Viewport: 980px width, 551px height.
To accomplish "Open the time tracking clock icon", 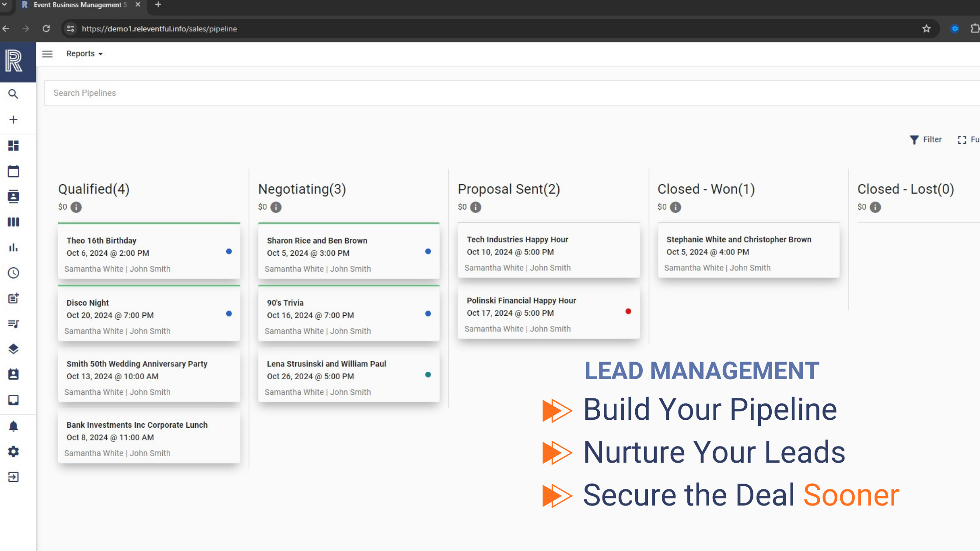I will coord(13,273).
